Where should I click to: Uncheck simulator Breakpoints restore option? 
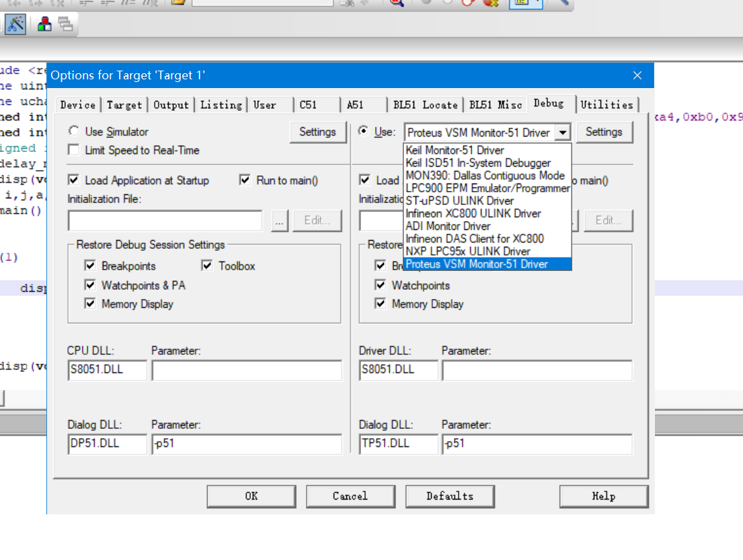(90, 266)
